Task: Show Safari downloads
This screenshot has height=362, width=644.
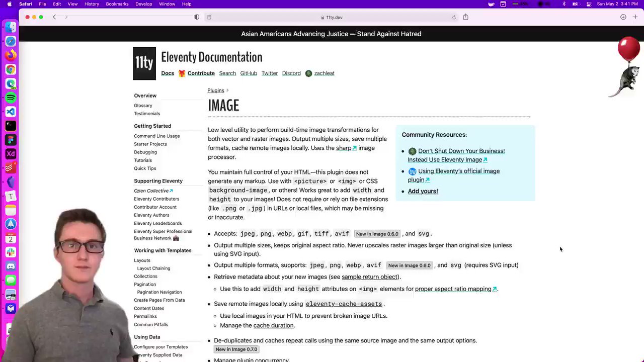Action: [x=623, y=17]
